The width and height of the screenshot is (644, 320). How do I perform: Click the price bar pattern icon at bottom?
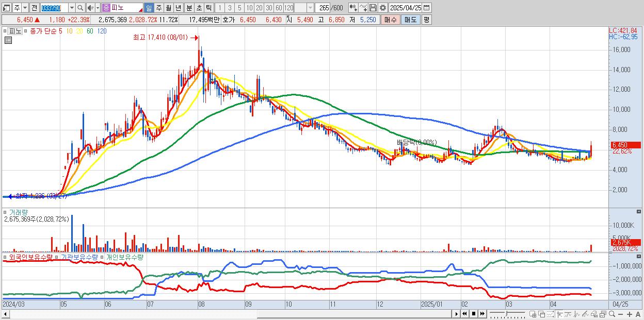pos(577,314)
